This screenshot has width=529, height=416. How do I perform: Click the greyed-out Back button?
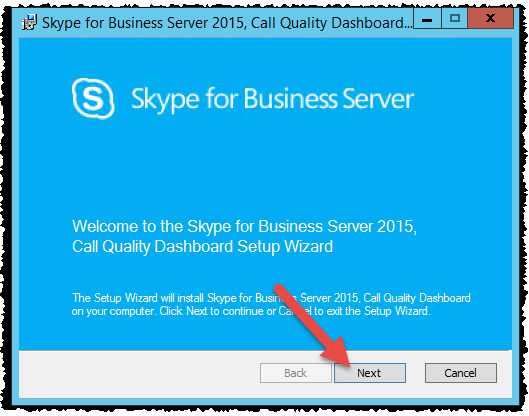pos(296,373)
